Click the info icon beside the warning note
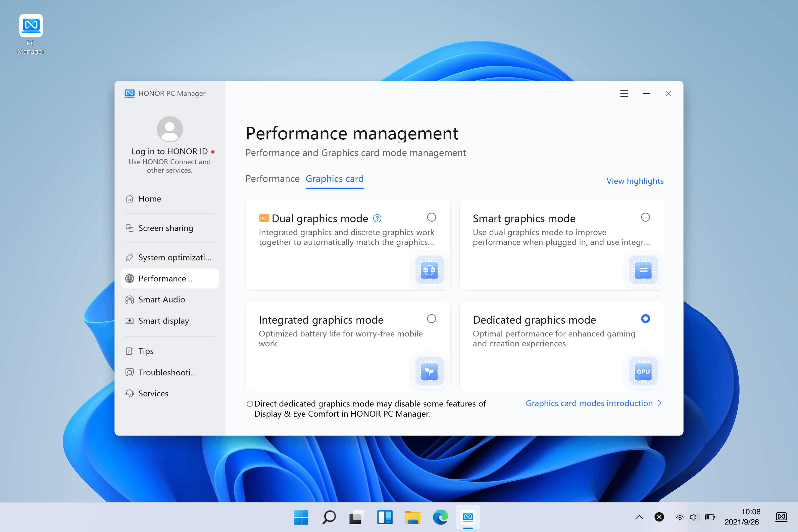Viewport: 798px width, 532px height. (x=250, y=404)
